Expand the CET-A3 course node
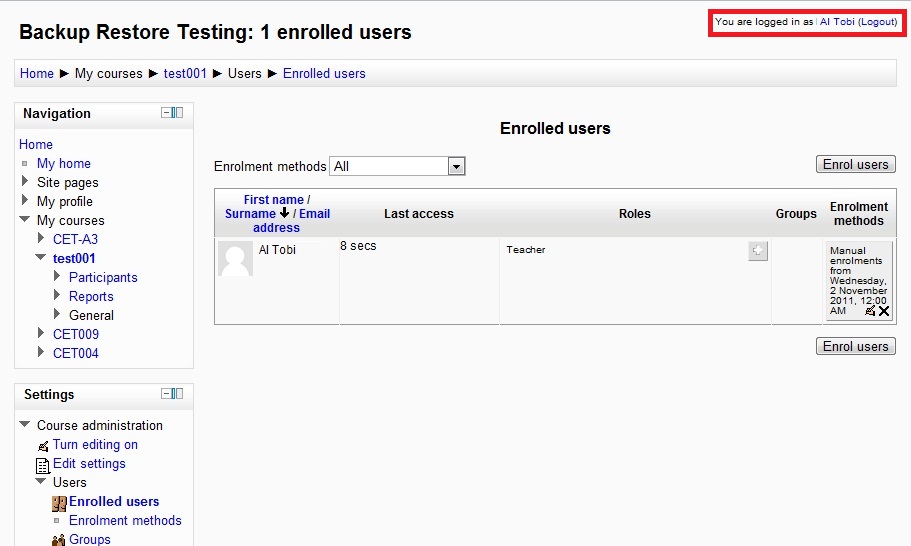911x546 pixels. tap(41, 238)
